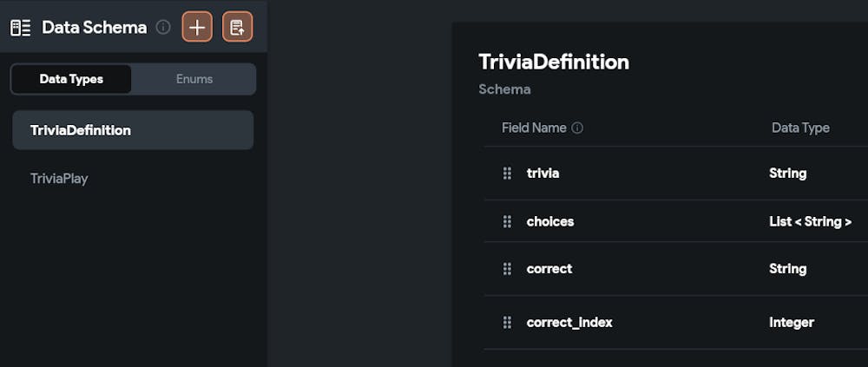The image size is (868, 367).
Task: Open the TriviaPlay data type
Action: click(59, 179)
